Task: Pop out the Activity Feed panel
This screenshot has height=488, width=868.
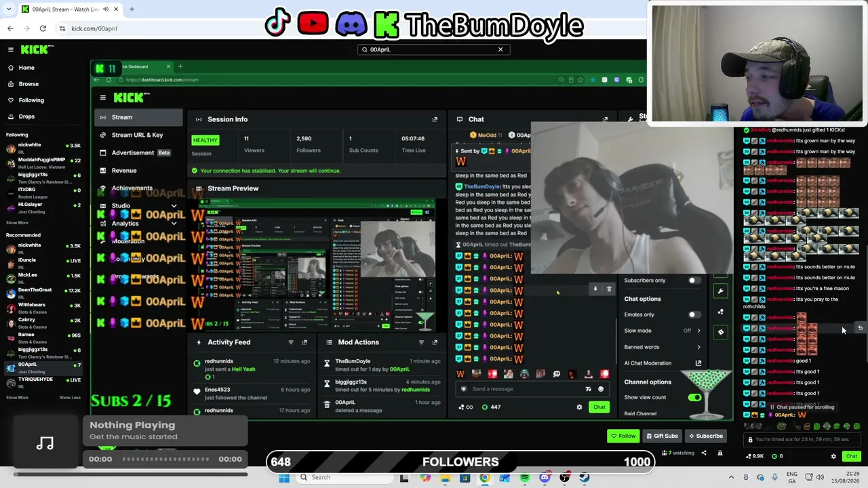Action: pos(304,342)
